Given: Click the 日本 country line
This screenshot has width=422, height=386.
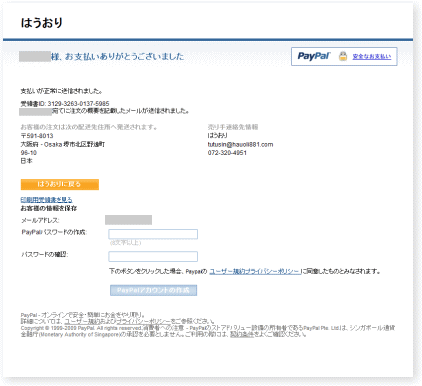Looking at the screenshot, I should click(x=27, y=161).
